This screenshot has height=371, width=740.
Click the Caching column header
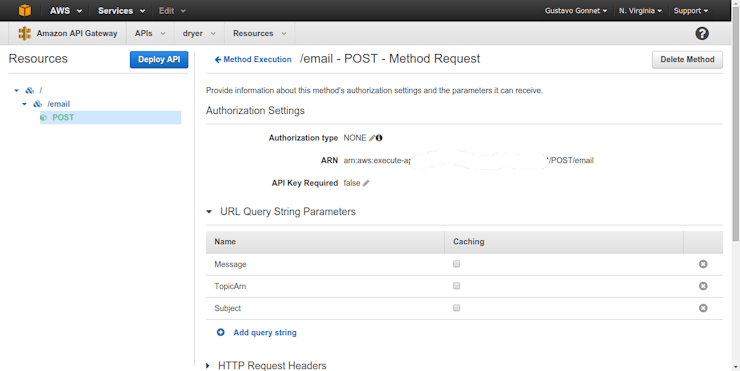pos(469,242)
